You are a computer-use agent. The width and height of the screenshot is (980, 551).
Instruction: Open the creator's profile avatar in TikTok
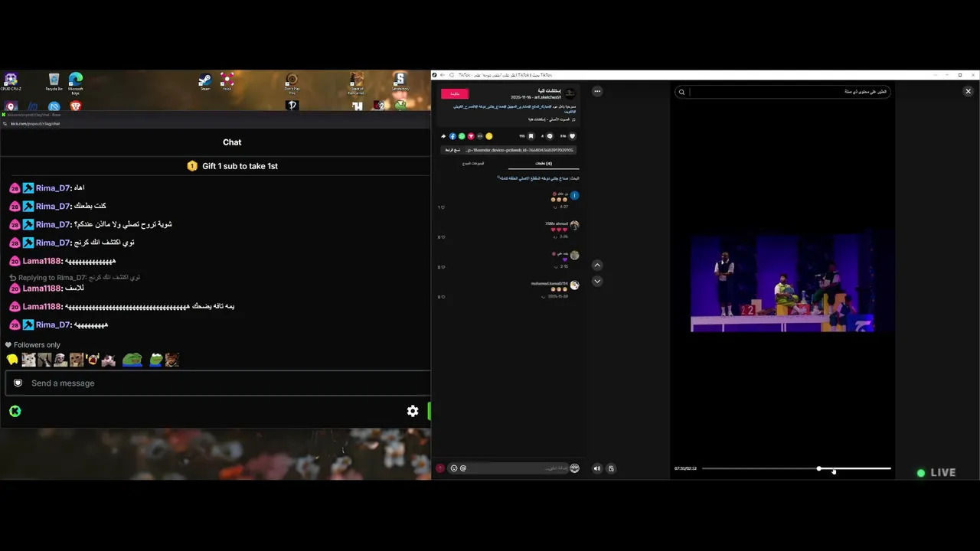(570, 93)
